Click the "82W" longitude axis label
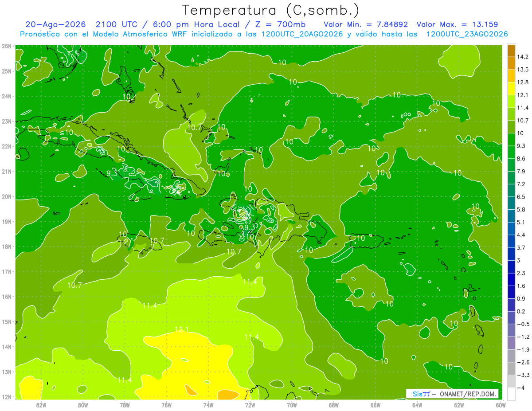The image size is (532, 411). pyautogui.click(x=41, y=405)
